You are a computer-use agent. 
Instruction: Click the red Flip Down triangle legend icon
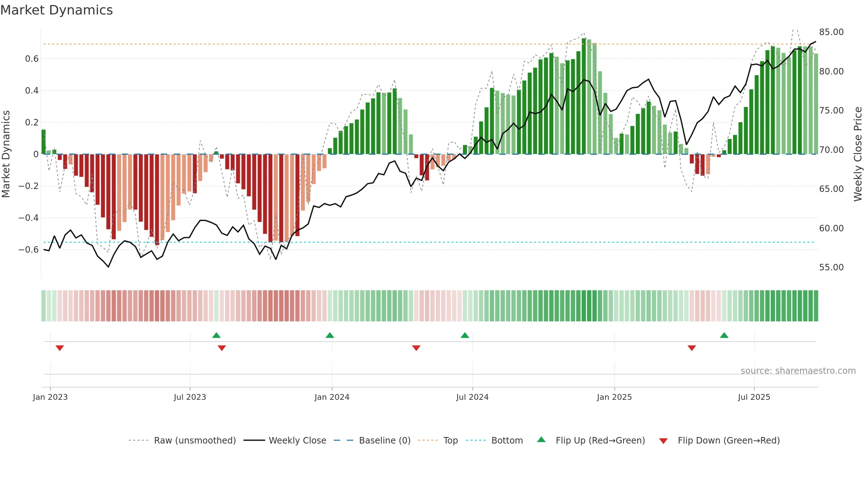pos(663,441)
